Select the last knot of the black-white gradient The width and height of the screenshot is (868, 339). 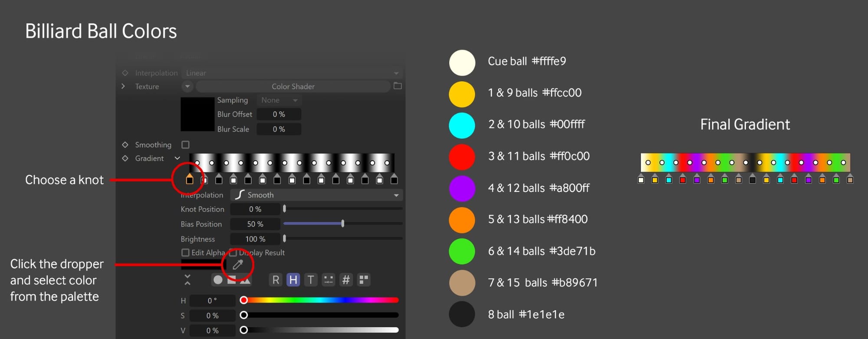tap(394, 179)
